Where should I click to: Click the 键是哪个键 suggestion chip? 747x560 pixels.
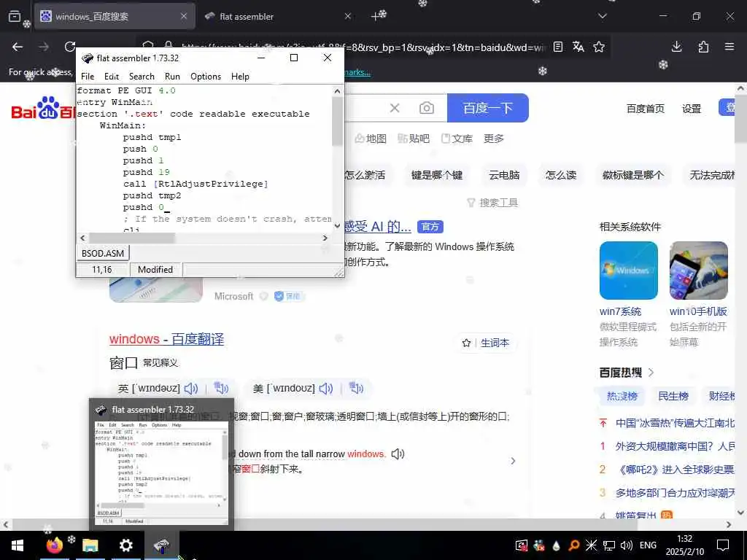click(x=437, y=175)
